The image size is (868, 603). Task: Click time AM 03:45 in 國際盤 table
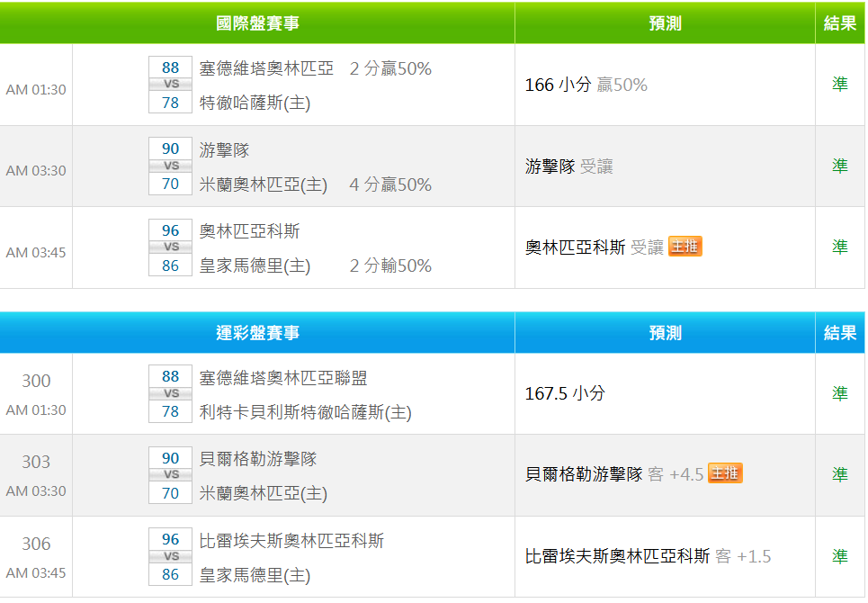point(36,253)
